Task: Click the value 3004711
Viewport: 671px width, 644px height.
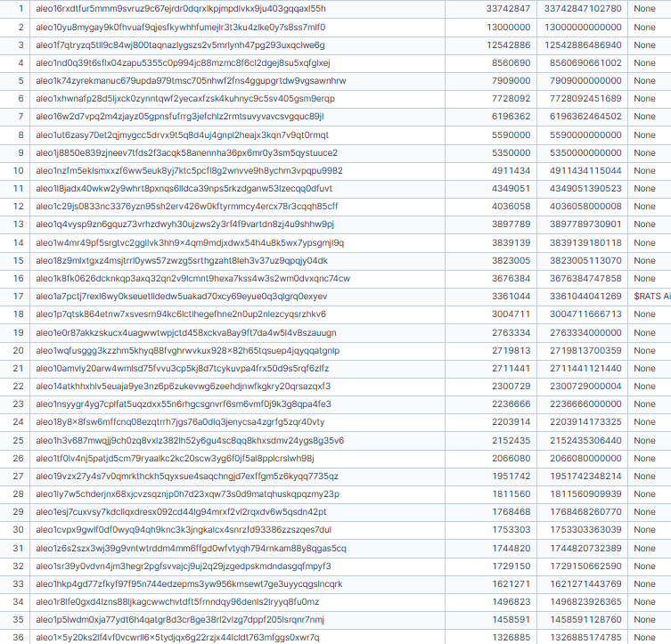Action: click(x=511, y=314)
